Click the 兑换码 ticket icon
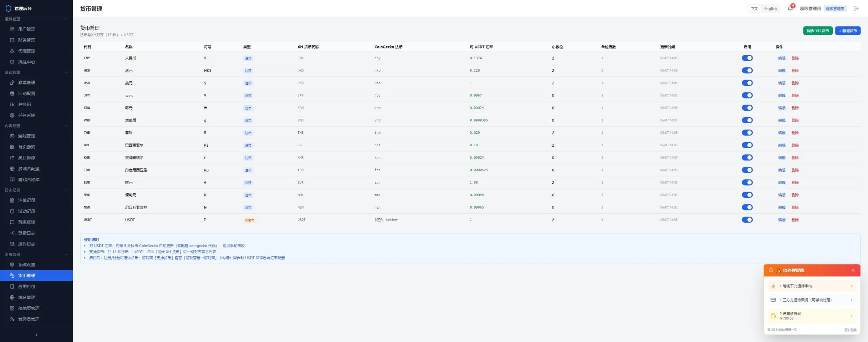The width and height of the screenshot is (868, 342). point(12,104)
